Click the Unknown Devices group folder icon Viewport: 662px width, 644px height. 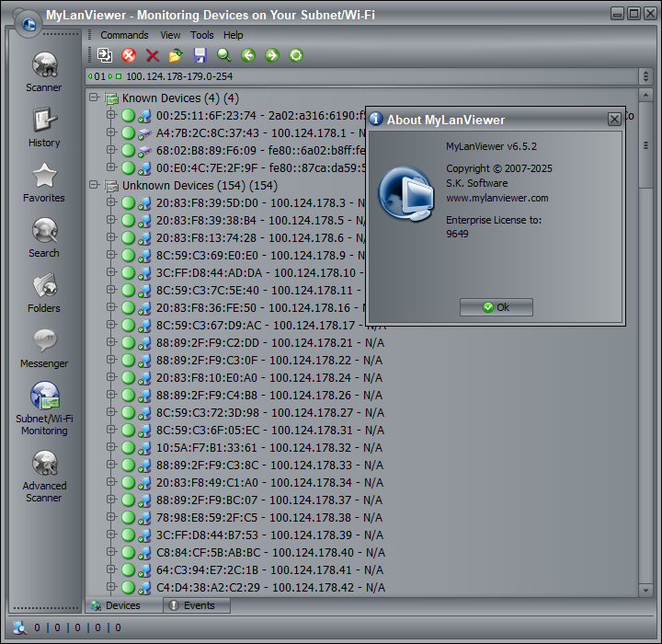pos(111,186)
